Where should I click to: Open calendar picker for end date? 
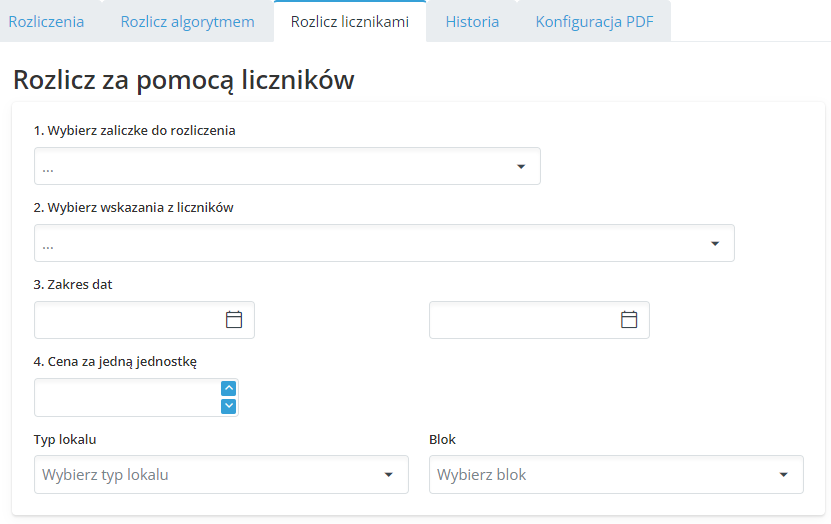coord(629,320)
